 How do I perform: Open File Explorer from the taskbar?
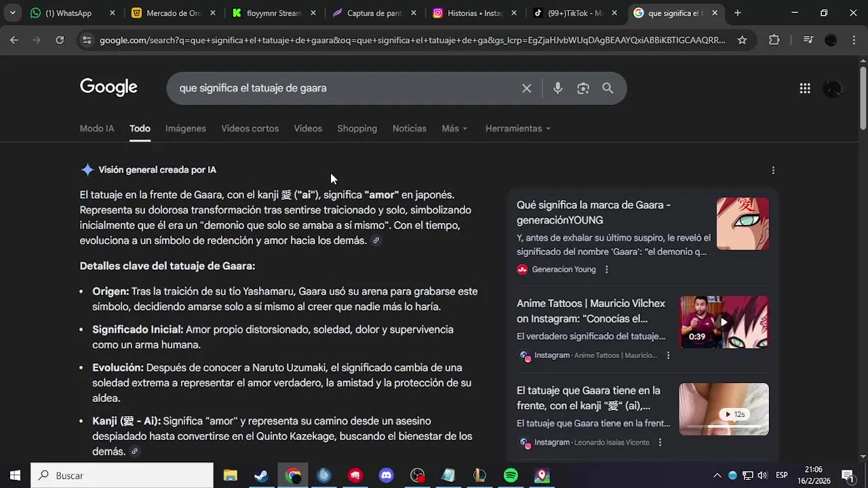(231, 476)
